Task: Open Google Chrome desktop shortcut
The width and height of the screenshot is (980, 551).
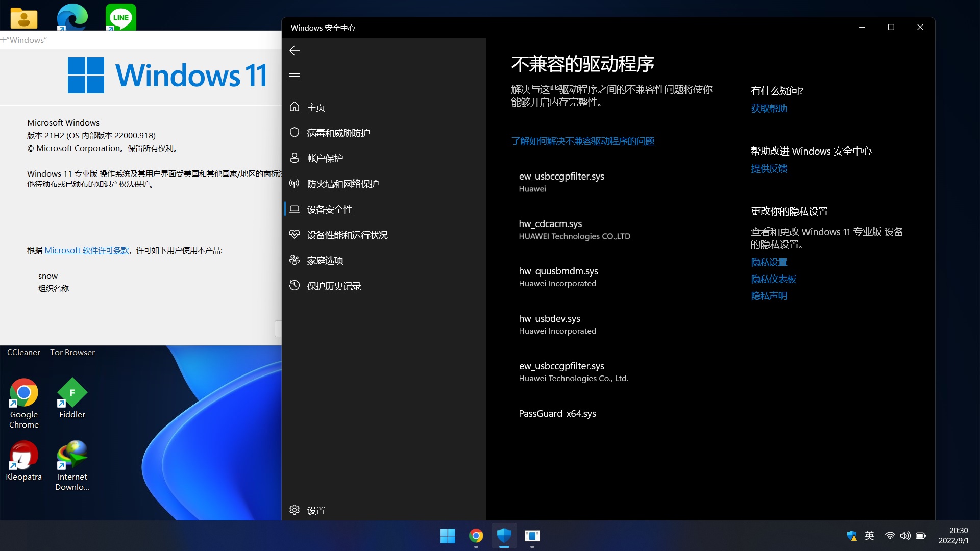Action: click(23, 403)
